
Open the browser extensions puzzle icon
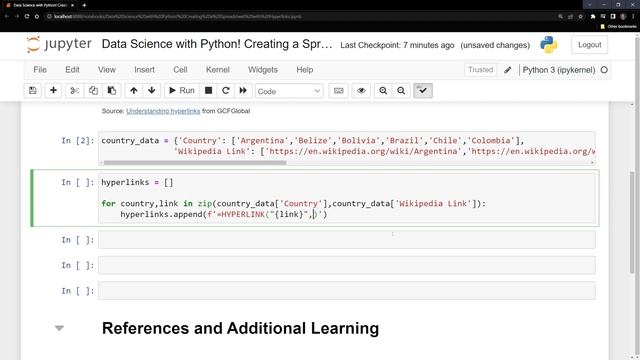[593, 16]
